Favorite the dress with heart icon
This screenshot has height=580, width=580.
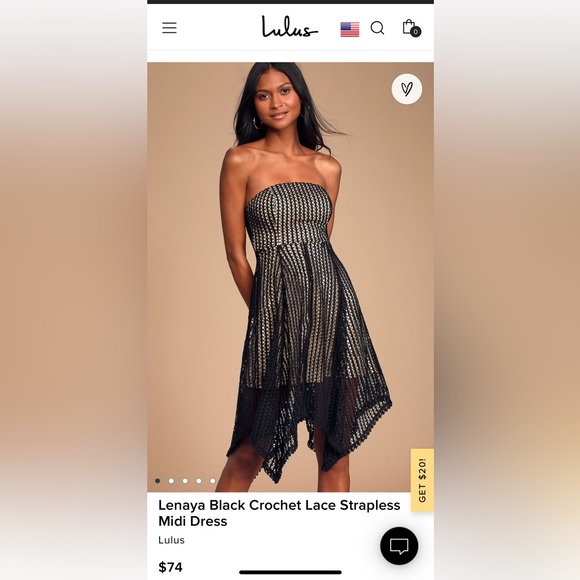407,89
